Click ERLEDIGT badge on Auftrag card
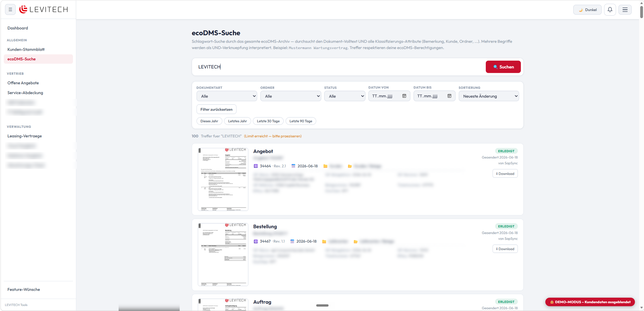Image resolution: width=644 pixels, height=311 pixels. pyautogui.click(x=506, y=302)
